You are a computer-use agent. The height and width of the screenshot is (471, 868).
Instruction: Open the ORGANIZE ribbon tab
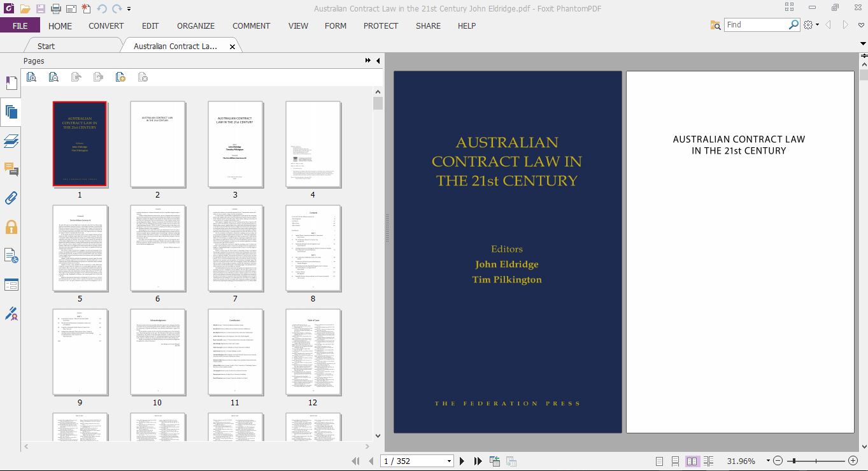(x=196, y=26)
